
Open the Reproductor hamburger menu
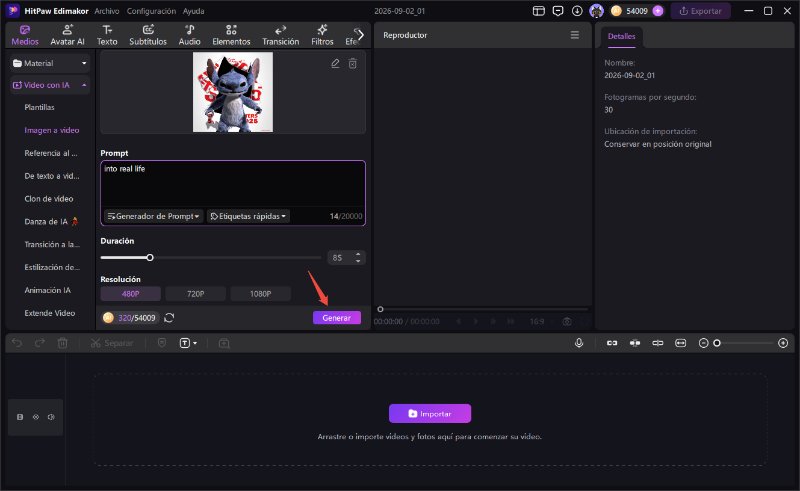[574, 35]
